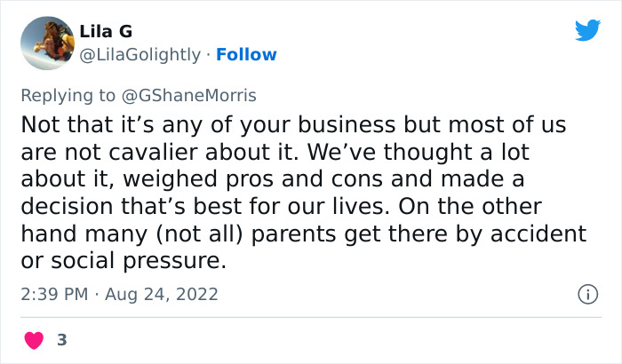Click the 2:39 PM timestamp
Image resolution: width=622 pixels, height=364 pixels.
[52, 294]
